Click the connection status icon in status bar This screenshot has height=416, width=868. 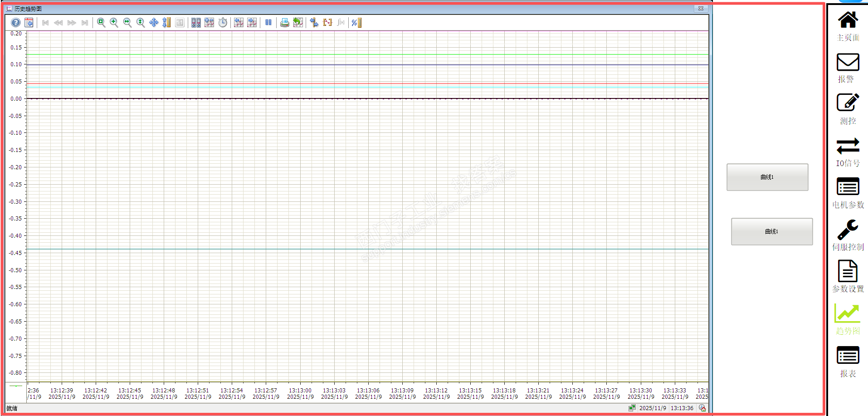point(632,408)
